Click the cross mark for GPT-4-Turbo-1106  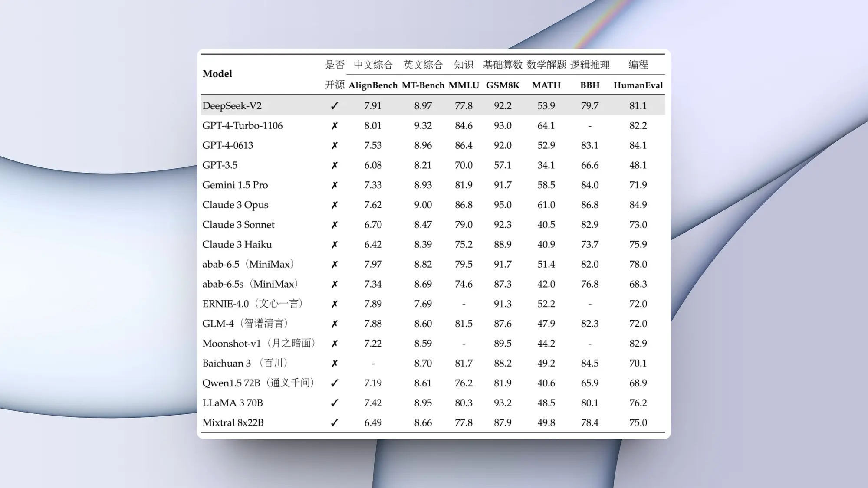(334, 126)
